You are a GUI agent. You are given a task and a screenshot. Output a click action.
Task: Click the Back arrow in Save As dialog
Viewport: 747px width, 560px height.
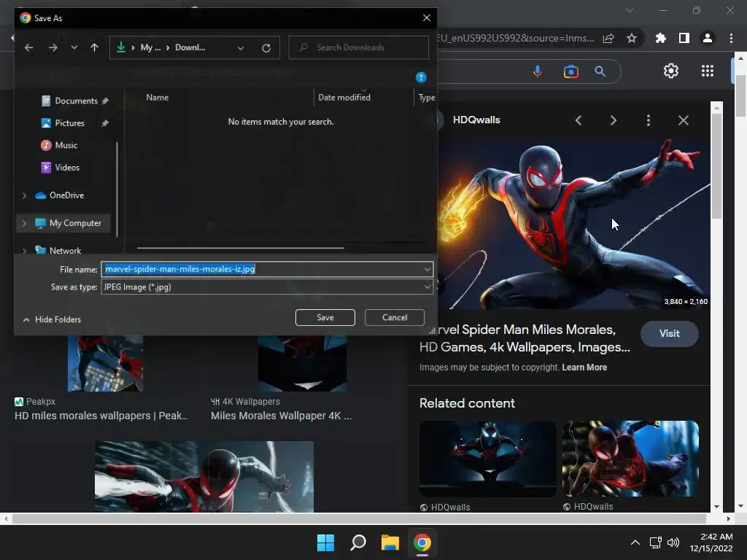(x=29, y=48)
